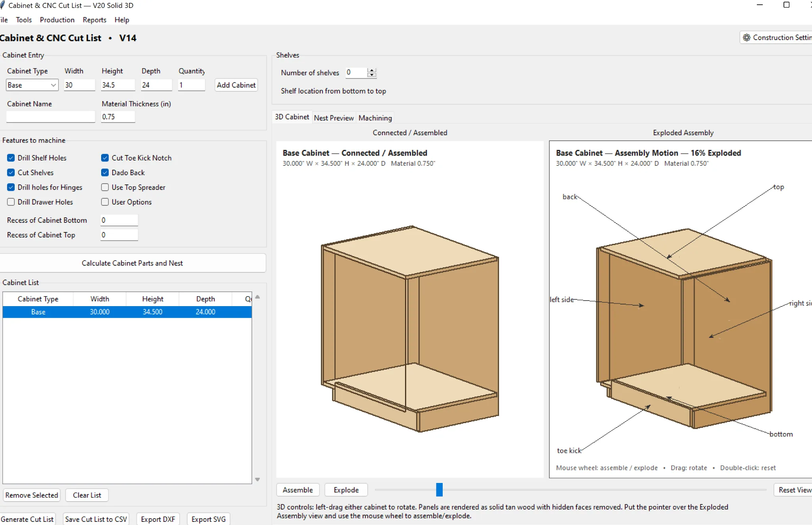Click the Export SVG button
Image resolution: width=812 pixels, height=525 pixels.
[209, 519]
